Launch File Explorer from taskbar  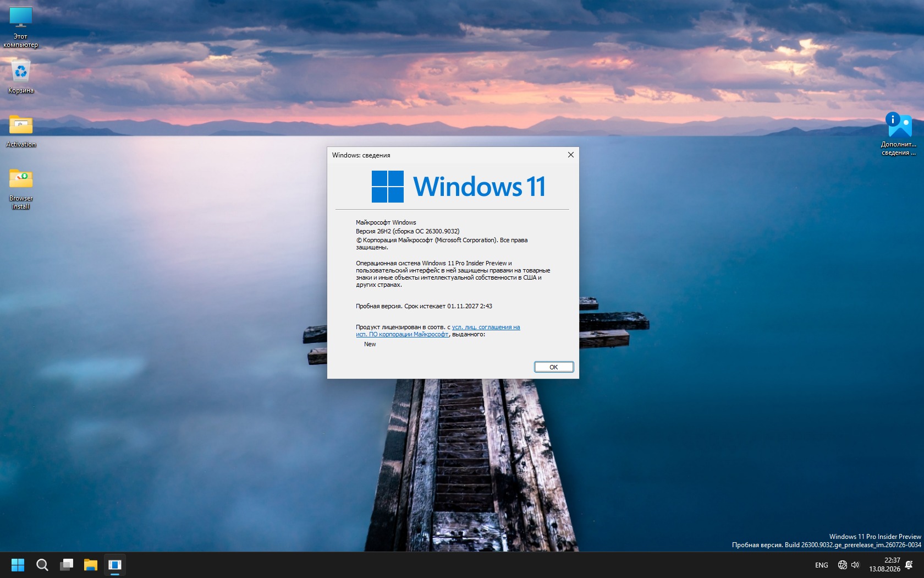point(91,565)
